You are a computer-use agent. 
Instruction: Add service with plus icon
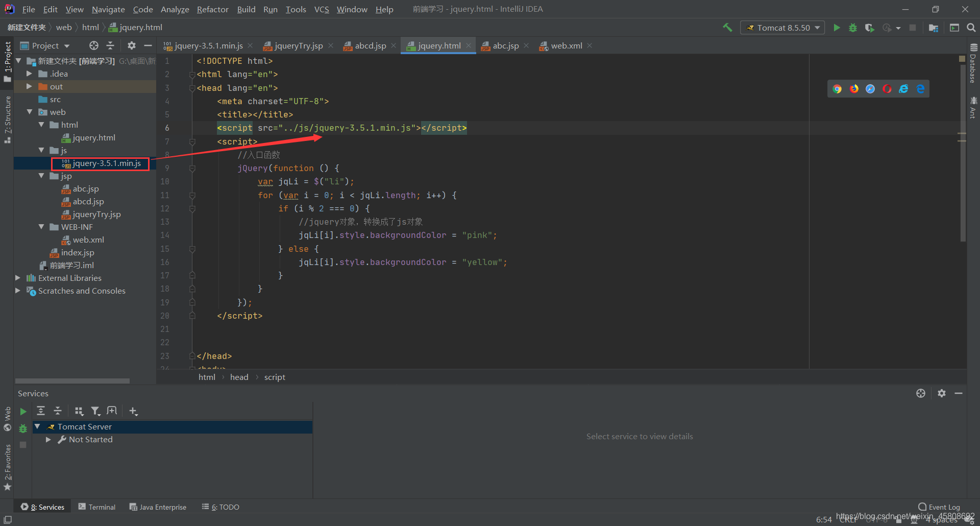133,411
